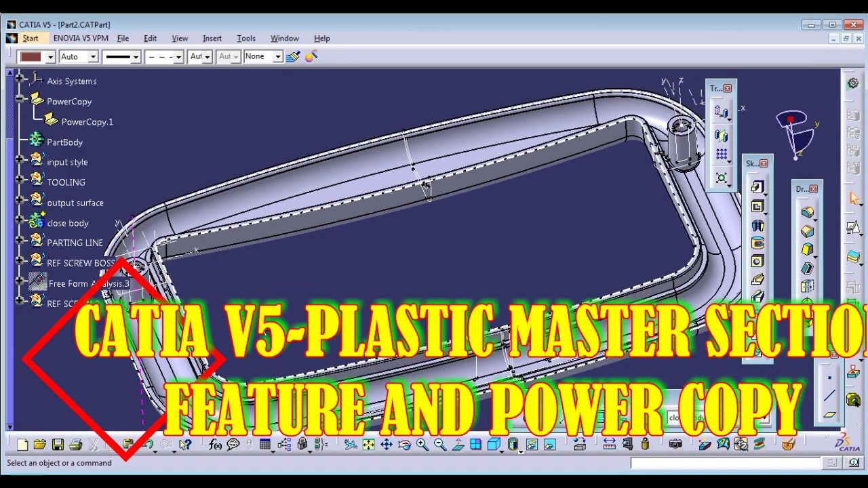The width and height of the screenshot is (868, 488).
Task: Click the Translation transform icon
Action: [x=721, y=112]
